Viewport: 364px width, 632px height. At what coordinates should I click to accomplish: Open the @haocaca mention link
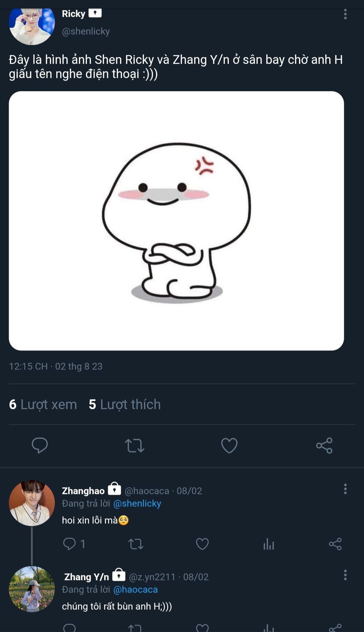(x=135, y=589)
